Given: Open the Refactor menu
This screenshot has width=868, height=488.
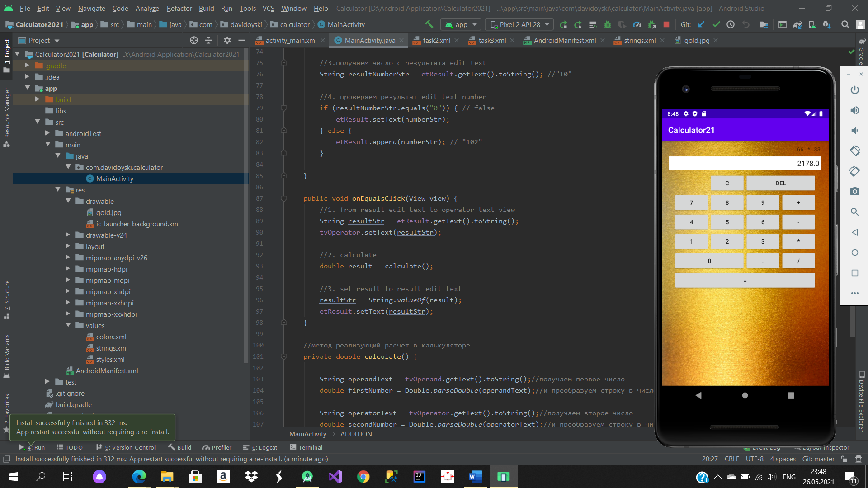Looking at the screenshot, I should [179, 8].
